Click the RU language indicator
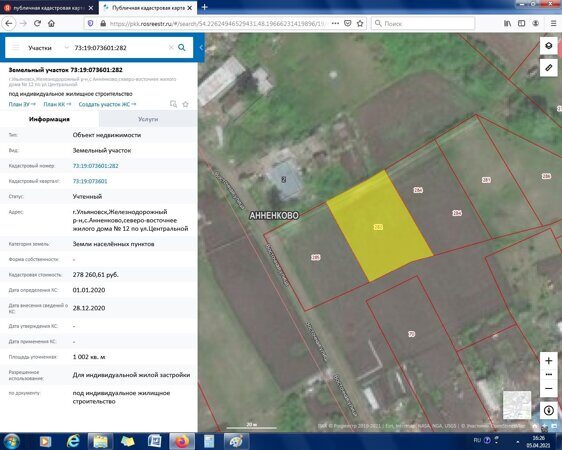This screenshot has height=450, width=562. [x=477, y=440]
